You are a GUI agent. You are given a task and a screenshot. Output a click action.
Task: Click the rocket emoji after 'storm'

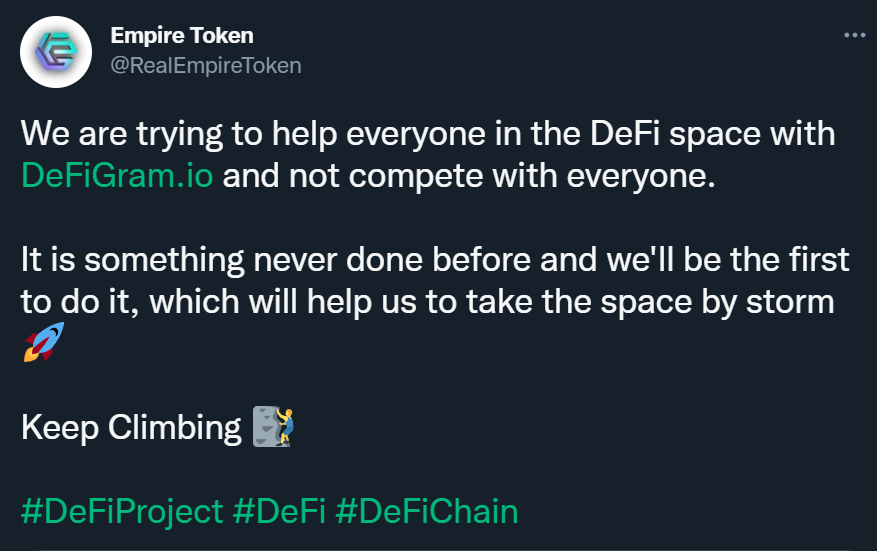[44, 342]
